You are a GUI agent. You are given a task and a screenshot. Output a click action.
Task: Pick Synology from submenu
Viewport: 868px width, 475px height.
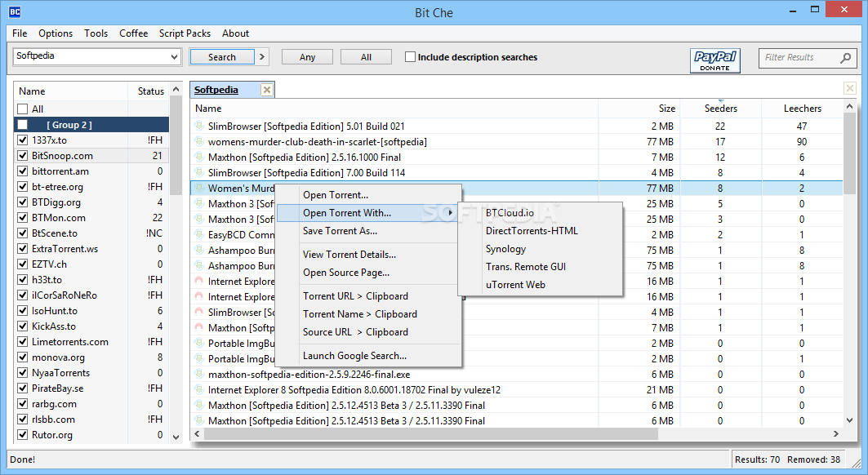(x=541, y=249)
